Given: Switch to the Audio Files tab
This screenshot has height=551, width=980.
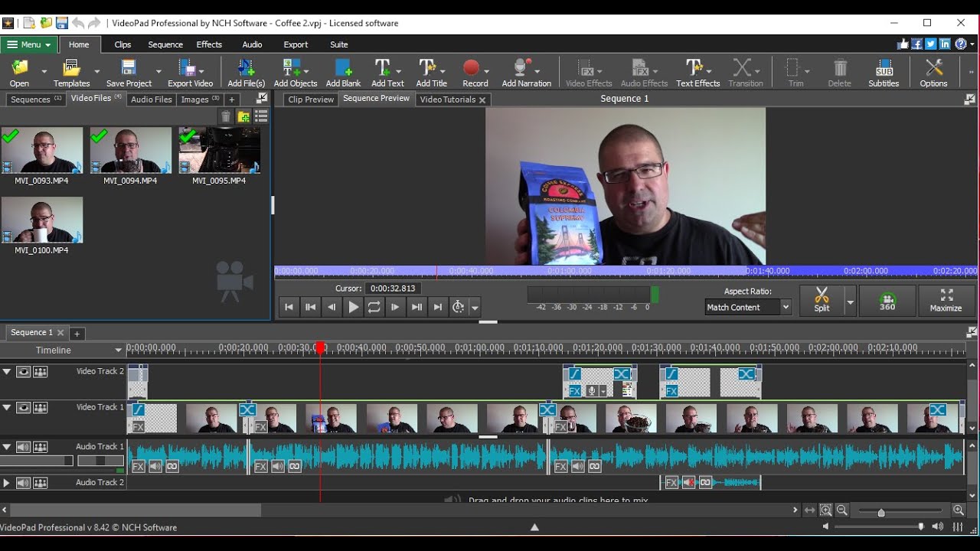Looking at the screenshot, I should 151,99.
